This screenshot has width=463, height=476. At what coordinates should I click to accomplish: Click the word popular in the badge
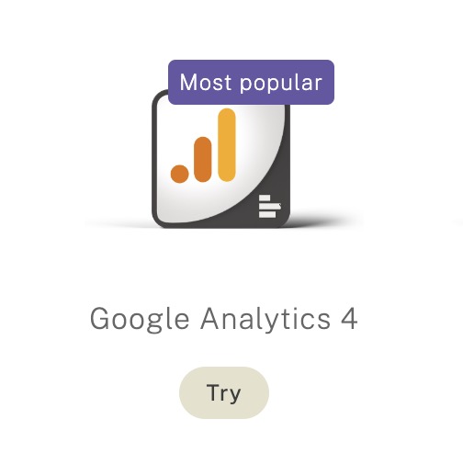click(281, 84)
